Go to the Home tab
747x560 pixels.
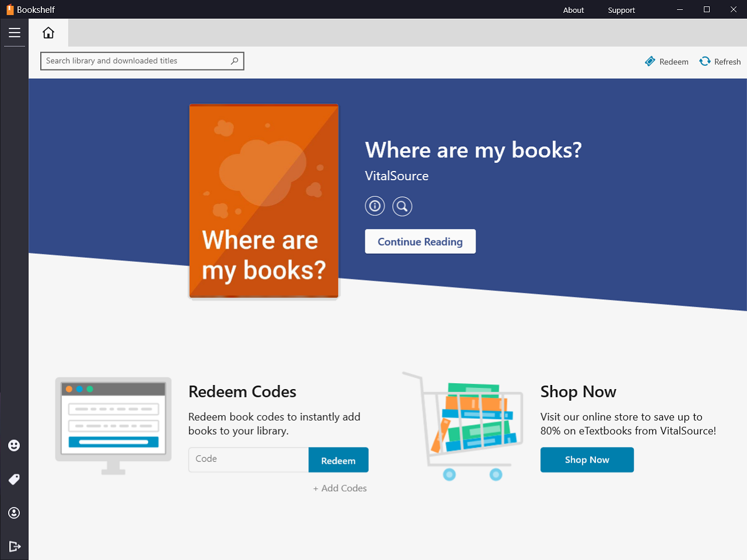coord(48,33)
